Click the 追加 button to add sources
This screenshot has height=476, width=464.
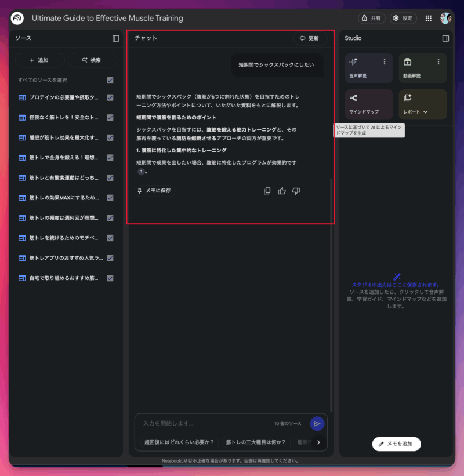coord(40,60)
